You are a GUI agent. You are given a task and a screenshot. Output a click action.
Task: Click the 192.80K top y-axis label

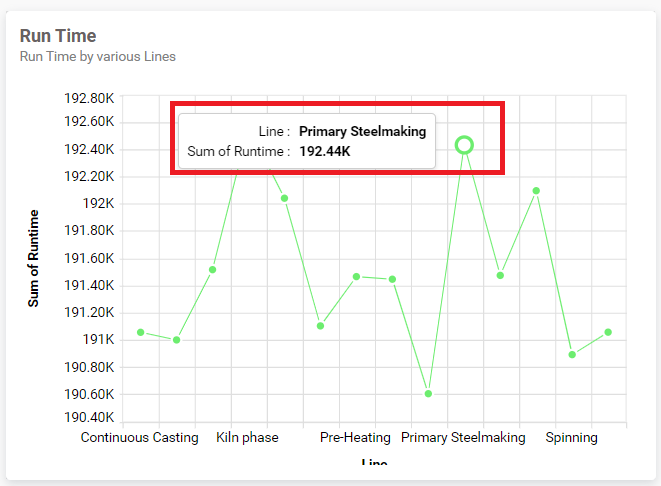[x=89, y=98]
